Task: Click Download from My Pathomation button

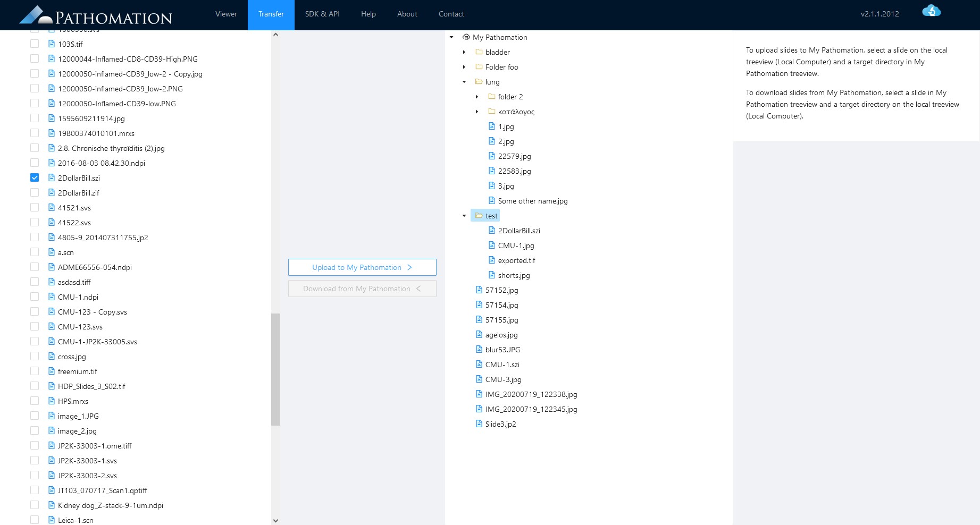Action: 362,289
